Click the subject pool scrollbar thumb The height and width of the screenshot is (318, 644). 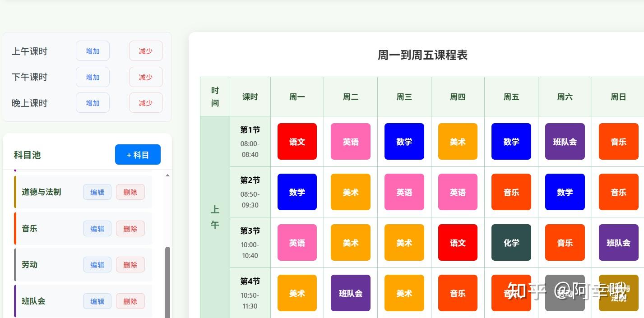point(168,282)
